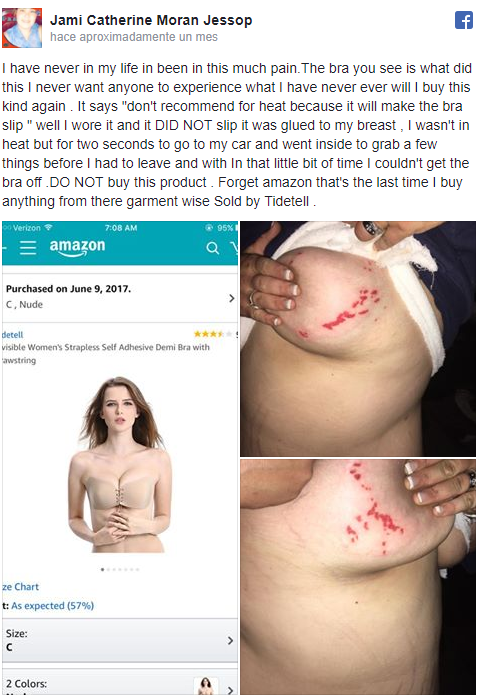Viewport: 479px width, 699px height.
Task: Tap the Verizon wifi status icon
Action: pos(48,227)
